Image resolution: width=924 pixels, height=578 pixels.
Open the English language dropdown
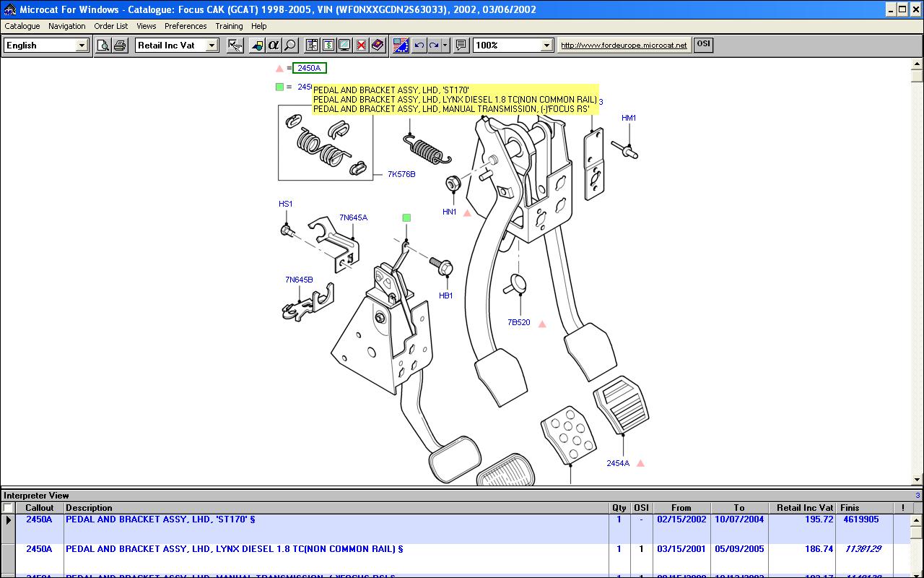tap(82, 46)
